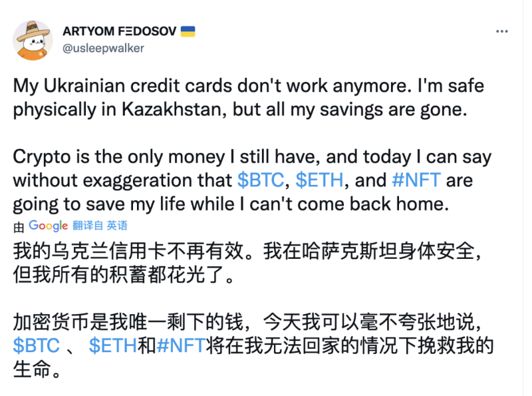Click the Google logo in translation bar
This screenshot has width=532, height=396.
[x=49, y=226]
